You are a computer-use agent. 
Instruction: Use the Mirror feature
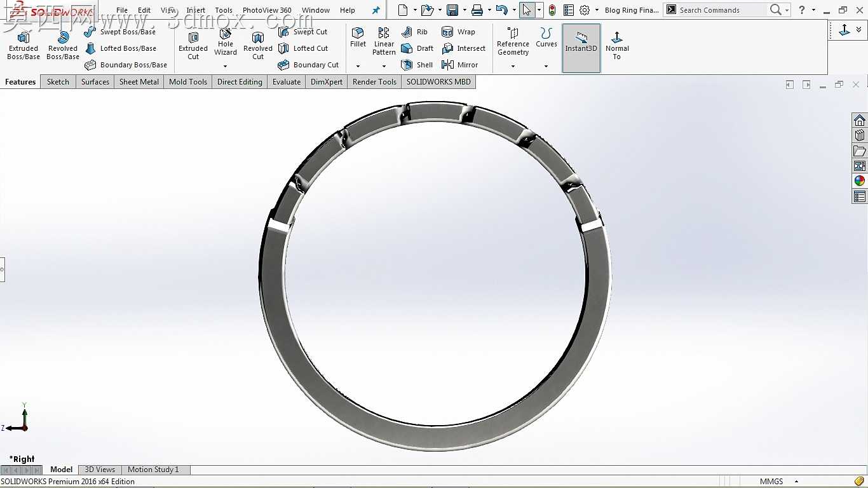click(x=459, y=65)
